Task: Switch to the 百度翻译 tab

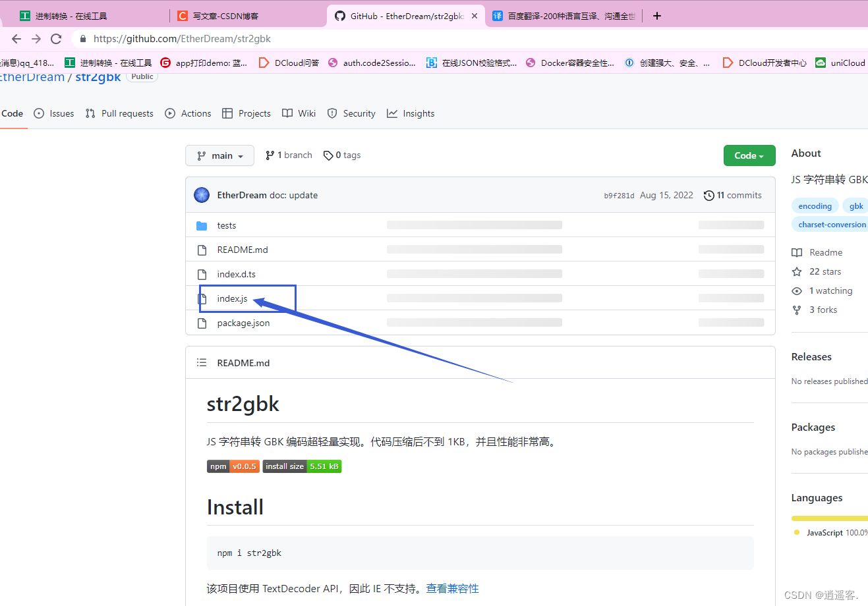Action: point(564,16)
